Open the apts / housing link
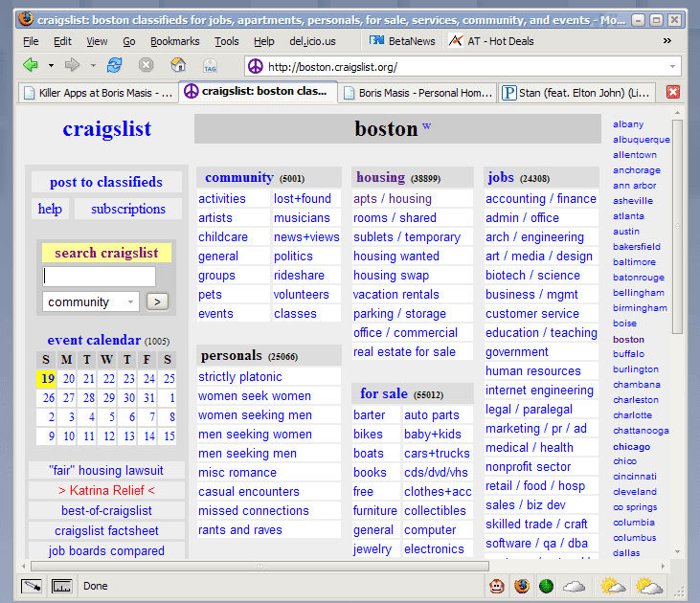Screen dimensions: 700x603 point(393,199)
